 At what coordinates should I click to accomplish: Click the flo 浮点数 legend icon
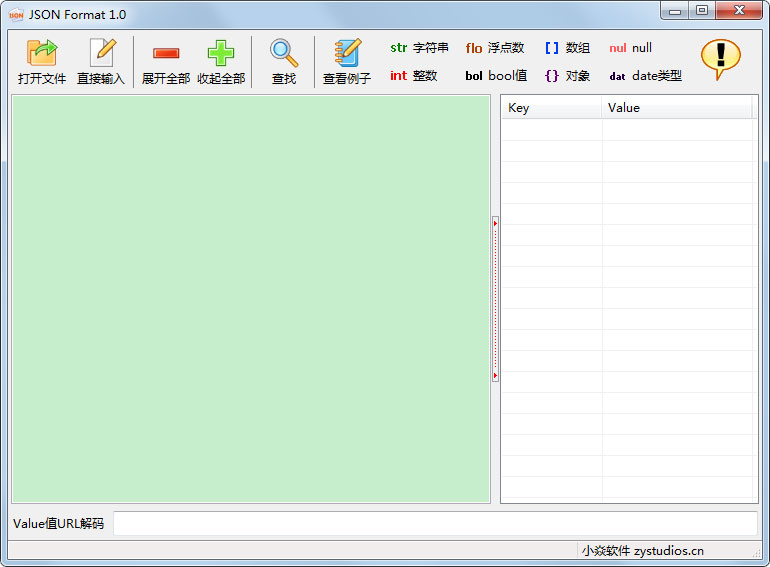(474, 48)
